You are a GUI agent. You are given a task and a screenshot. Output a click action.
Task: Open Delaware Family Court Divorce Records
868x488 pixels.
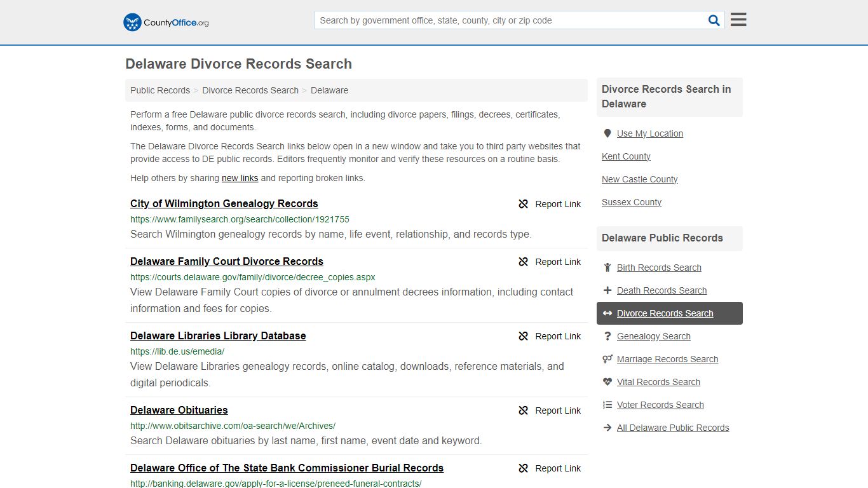tap(227, 261)
